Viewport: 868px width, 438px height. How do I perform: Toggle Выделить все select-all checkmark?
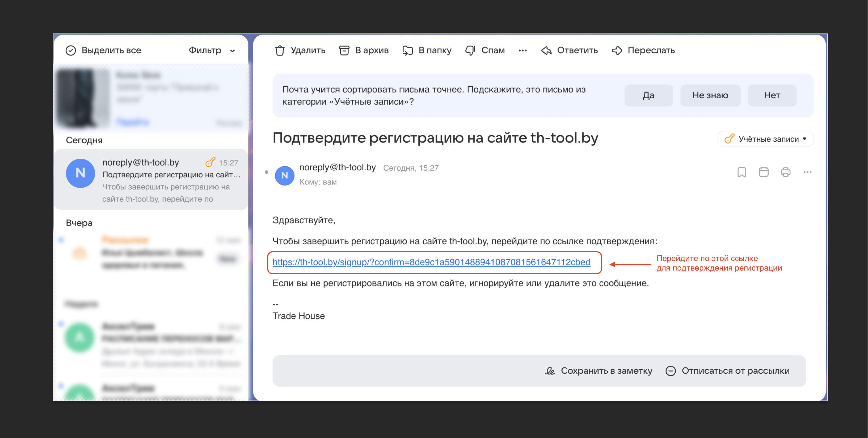click(x=71, y=50)
